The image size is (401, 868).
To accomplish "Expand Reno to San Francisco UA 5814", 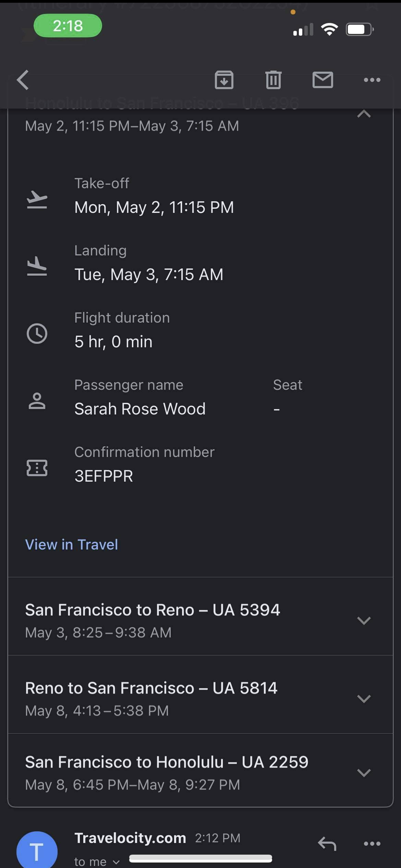I will (x=364, y=698).
